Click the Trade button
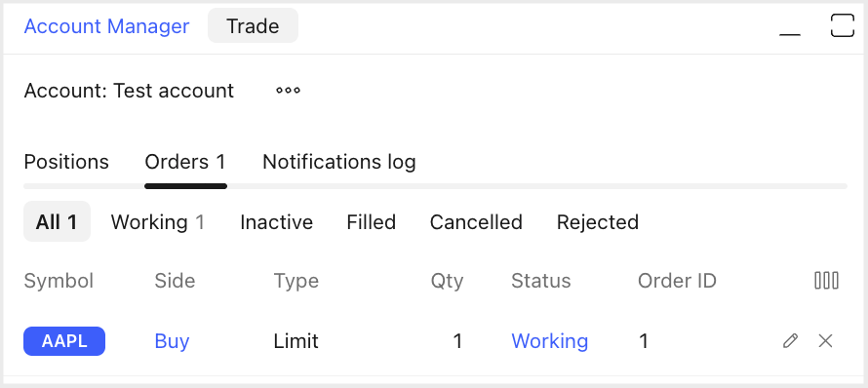The height and width of the screenshot is (388, 868). tap(253, 26)
